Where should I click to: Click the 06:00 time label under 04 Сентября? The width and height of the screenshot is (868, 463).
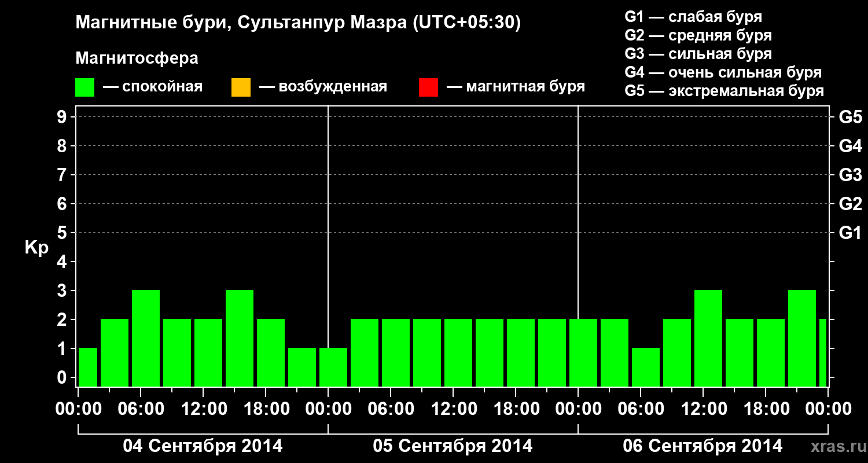[141, 409]
